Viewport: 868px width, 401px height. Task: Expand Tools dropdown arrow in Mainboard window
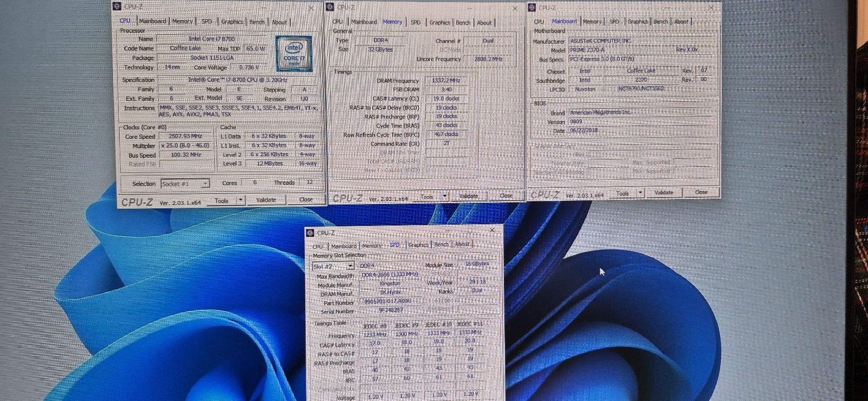click(x=640, y=193)
